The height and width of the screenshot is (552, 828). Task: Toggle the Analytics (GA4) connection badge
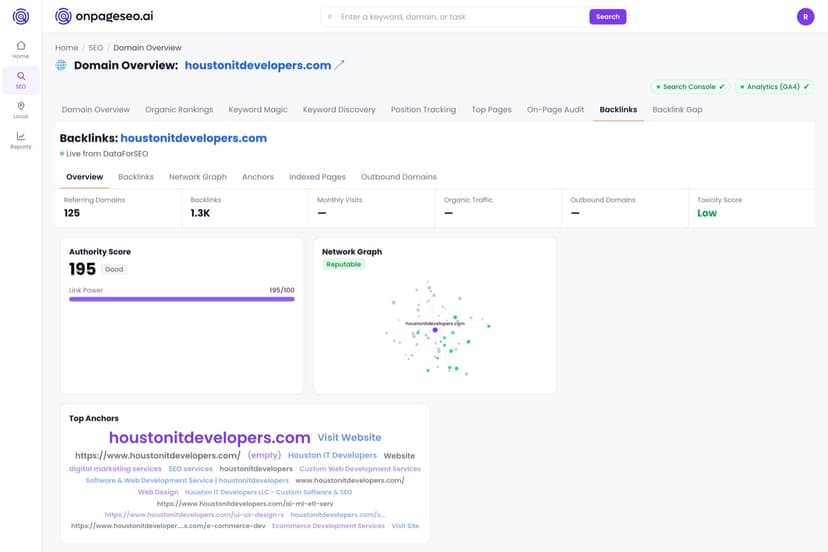(x=774, y=87)
